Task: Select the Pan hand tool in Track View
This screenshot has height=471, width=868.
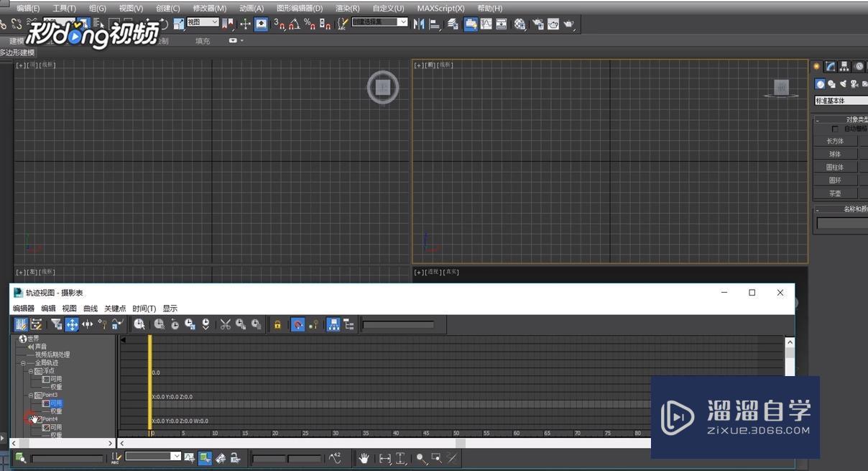Action: [364, 458]
